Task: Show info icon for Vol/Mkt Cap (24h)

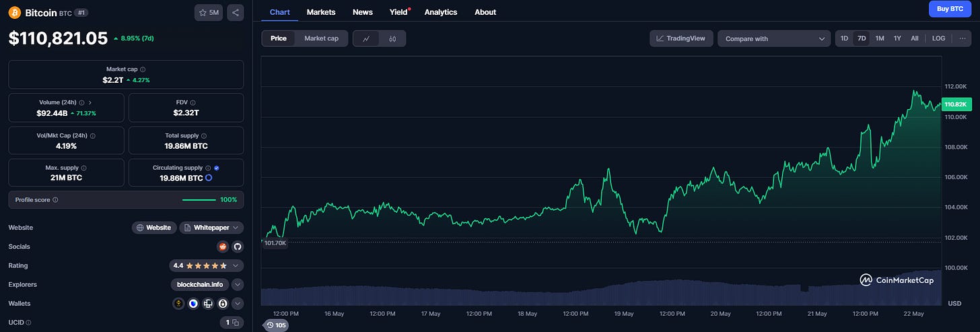Action: point(92,135)
